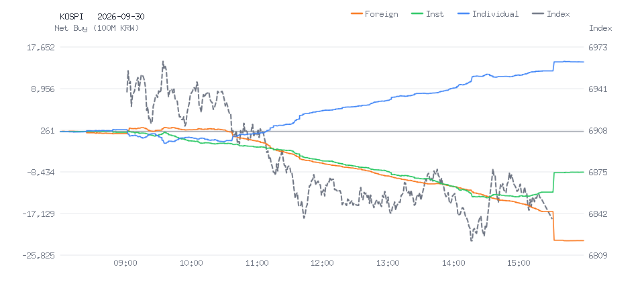Toggle the Inst legend entry

(427, 14)
